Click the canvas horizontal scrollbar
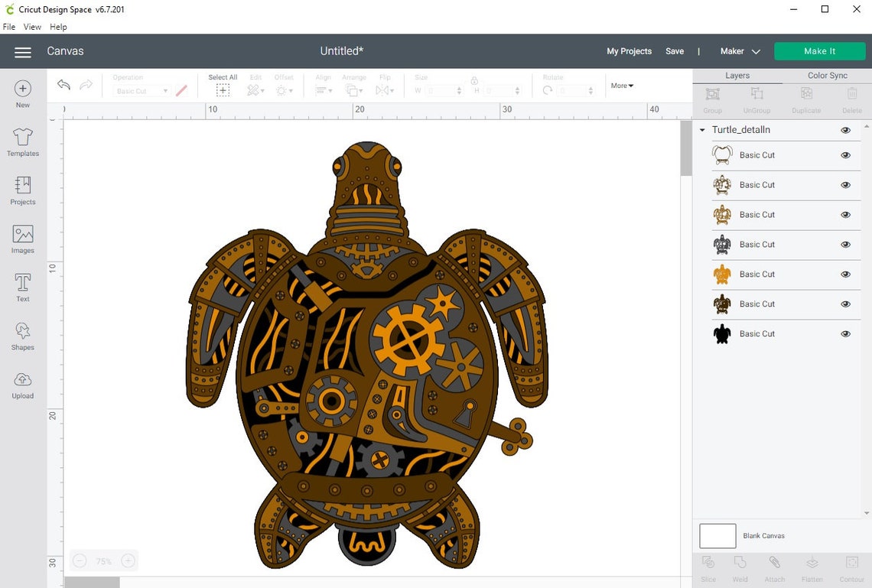 pyautogui.click(x=92, y=583)
